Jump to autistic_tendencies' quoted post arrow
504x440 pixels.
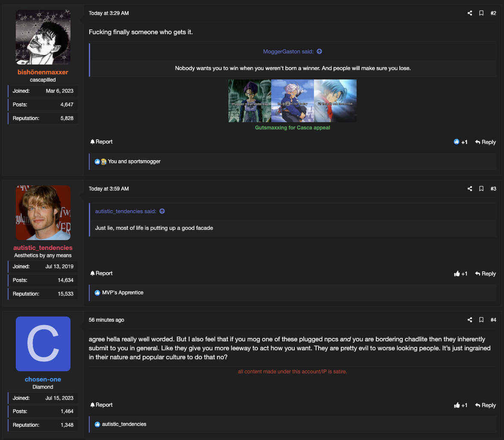(162, 211)
